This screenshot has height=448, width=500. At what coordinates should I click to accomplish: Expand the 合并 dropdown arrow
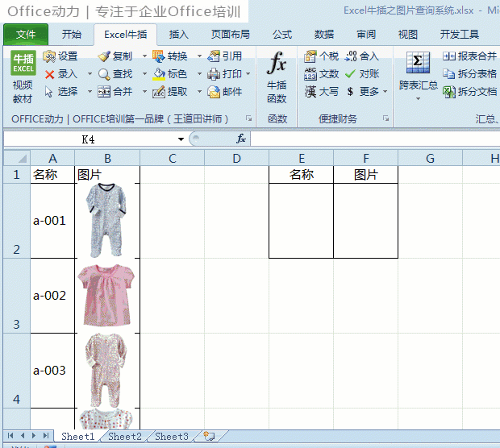point(145,92)
